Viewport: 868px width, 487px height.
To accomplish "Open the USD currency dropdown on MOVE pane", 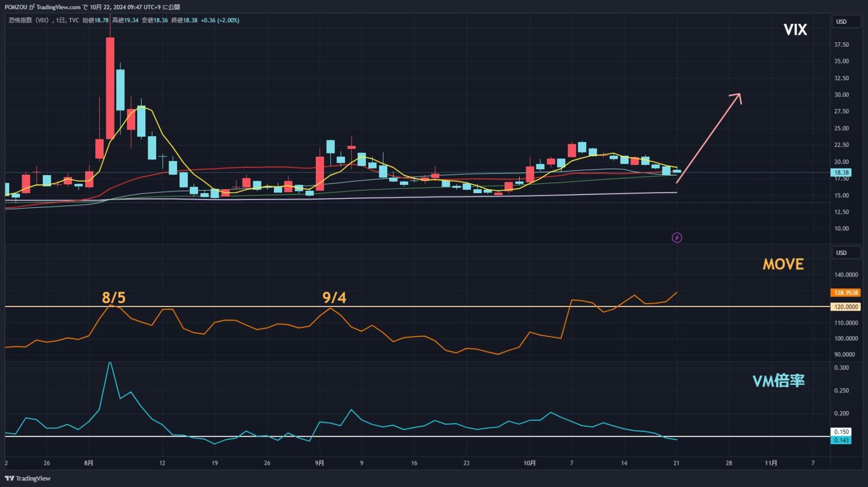I will 846,253.
